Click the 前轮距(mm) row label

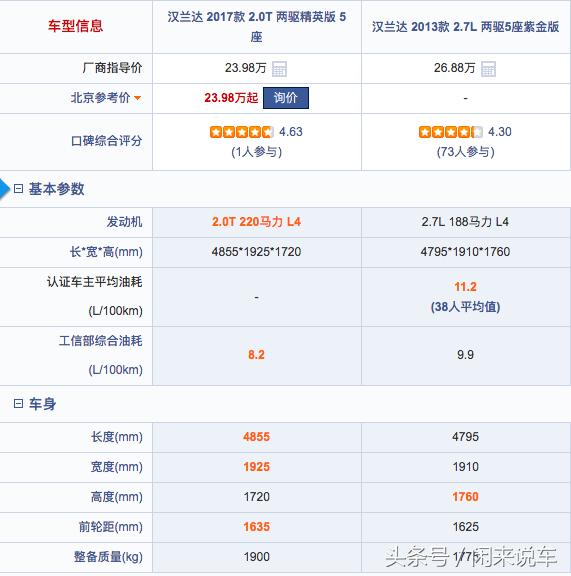(111, 527)
